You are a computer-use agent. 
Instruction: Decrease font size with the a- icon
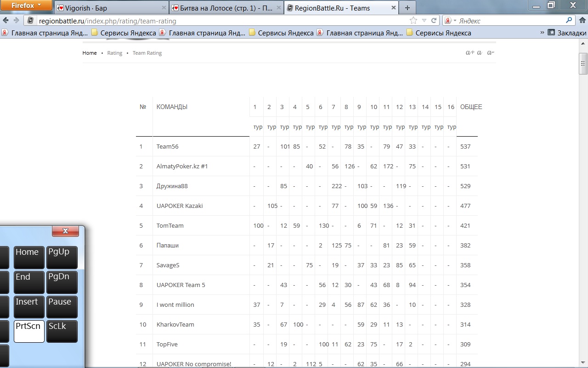pos(491,52)
